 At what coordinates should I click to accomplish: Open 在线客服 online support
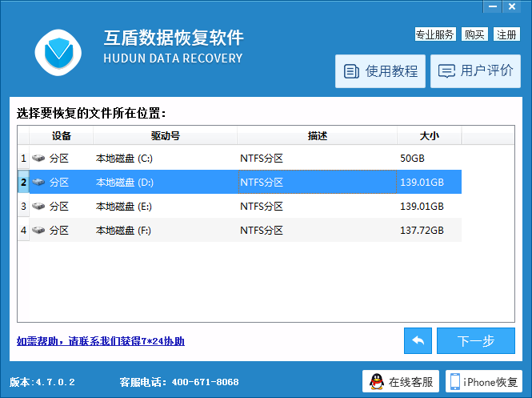[x=401, y=382]
